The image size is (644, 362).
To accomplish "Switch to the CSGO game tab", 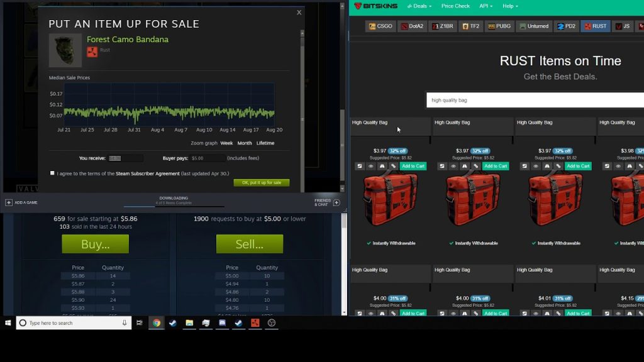I will [x=380, y=26].
